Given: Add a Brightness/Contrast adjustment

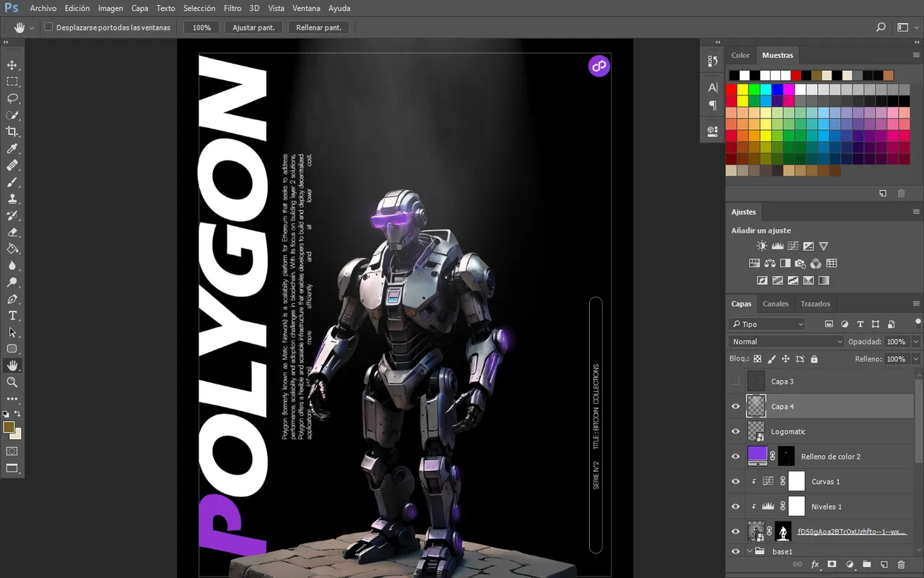Looking at the screenshot, I should pos(762,246).
